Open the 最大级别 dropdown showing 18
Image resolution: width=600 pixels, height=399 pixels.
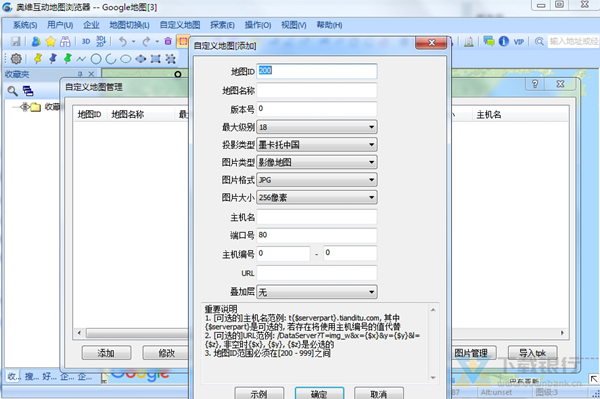tap(317, 127)
